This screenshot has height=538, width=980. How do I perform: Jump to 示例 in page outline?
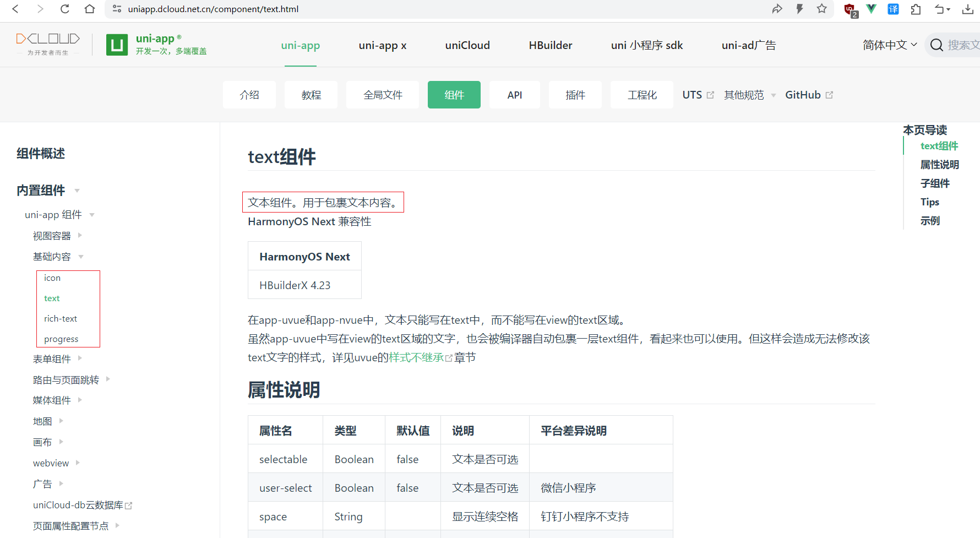pos(930,221)
